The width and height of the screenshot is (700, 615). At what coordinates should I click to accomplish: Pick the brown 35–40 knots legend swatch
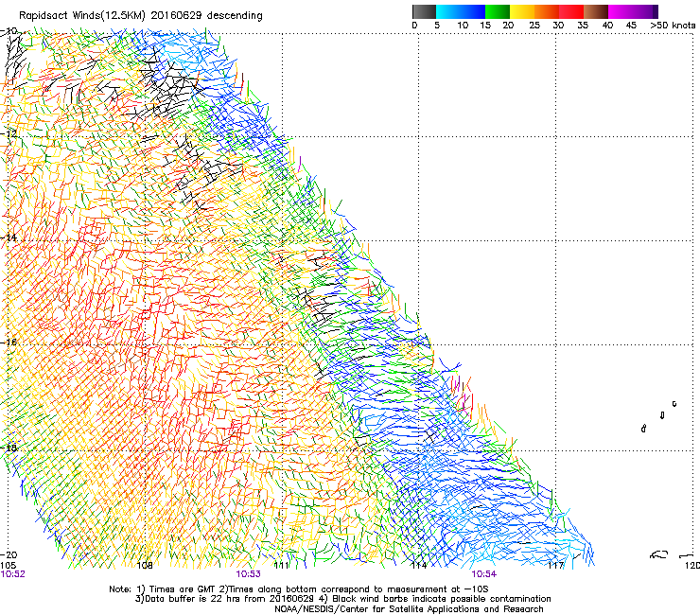(x=596, y=11)
